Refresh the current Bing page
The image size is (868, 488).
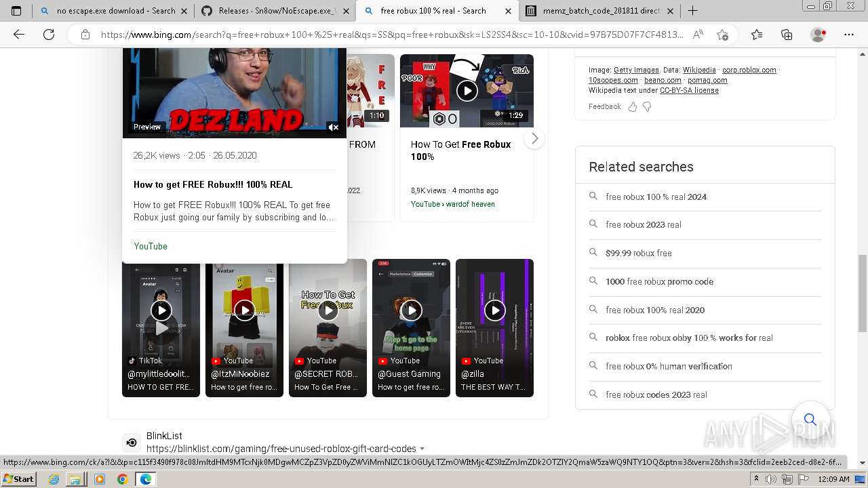pos(49,35)
